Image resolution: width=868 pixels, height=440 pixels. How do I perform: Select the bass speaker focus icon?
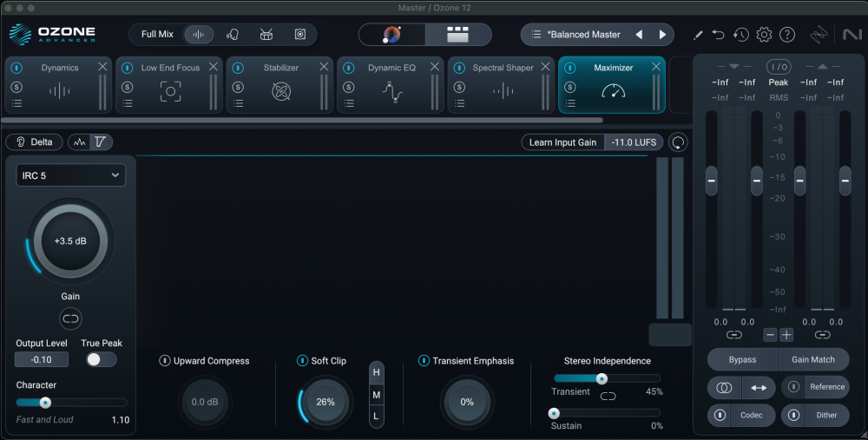point(300,35)
